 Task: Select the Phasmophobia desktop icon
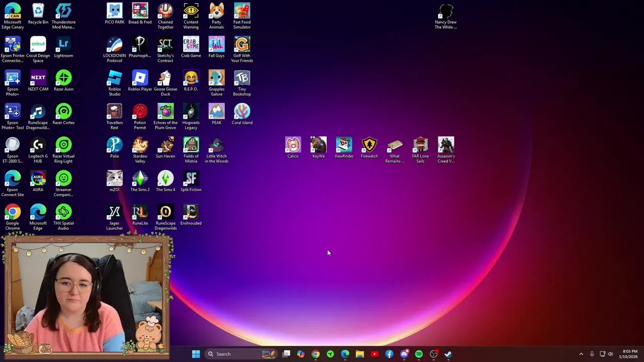pyautogui.click(x=140, y=48)
